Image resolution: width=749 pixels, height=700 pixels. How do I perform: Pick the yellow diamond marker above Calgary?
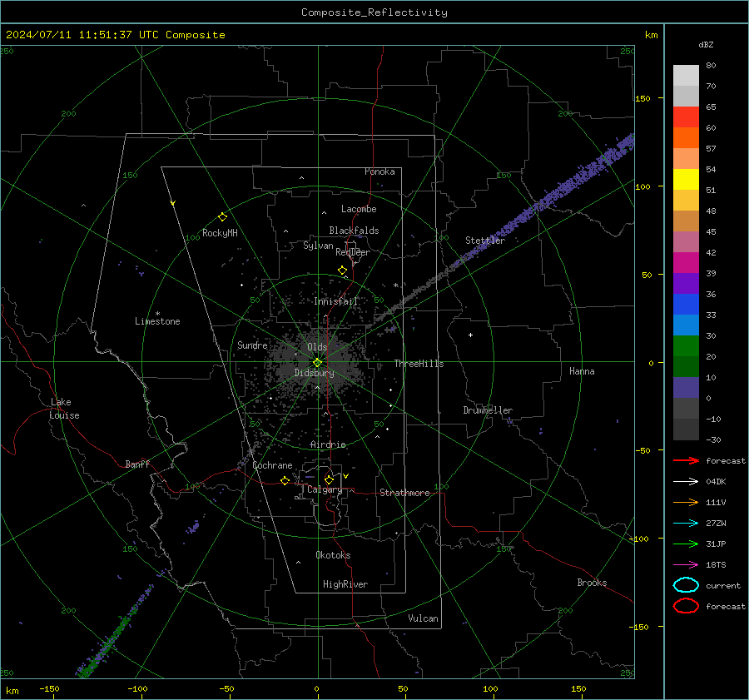tap(329, 479)
